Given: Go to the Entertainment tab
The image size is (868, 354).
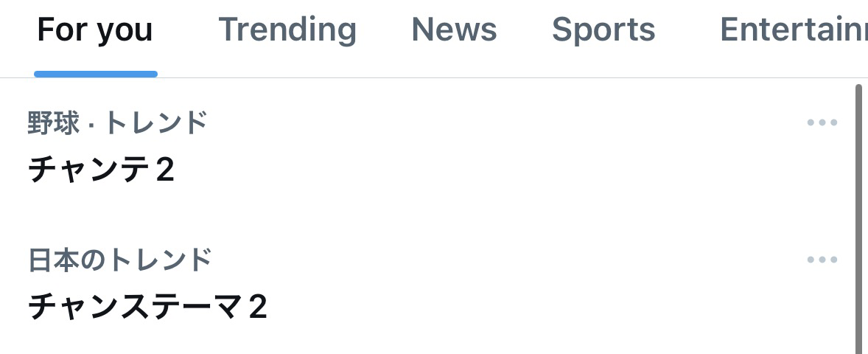Looking at the screenshot, I should click(792, 30).
